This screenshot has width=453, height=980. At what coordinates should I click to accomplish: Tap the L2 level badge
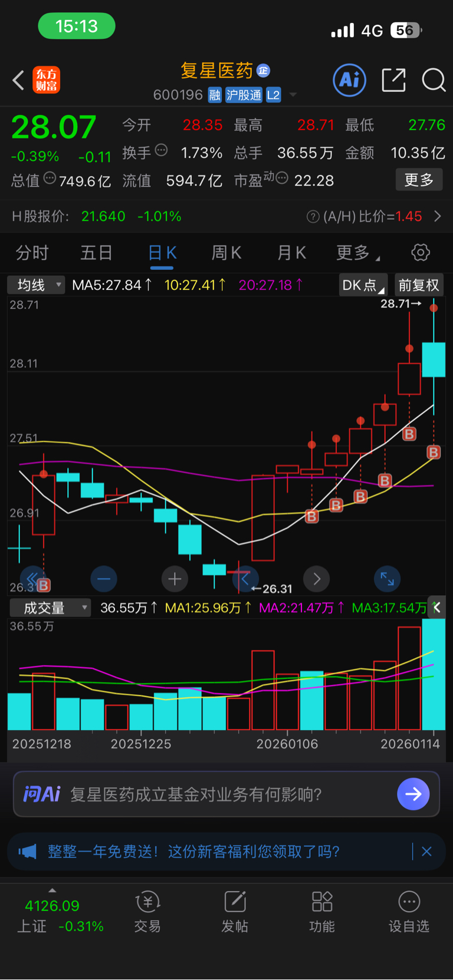click(274, 95)
